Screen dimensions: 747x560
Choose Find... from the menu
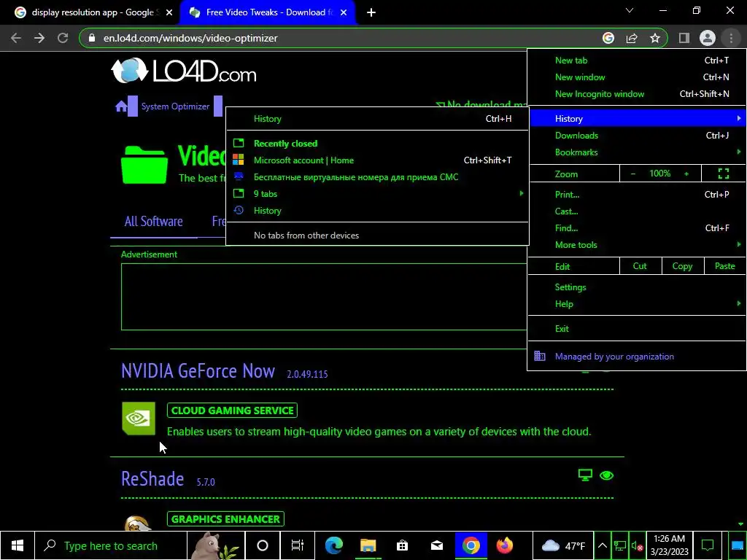coord(636,228)
